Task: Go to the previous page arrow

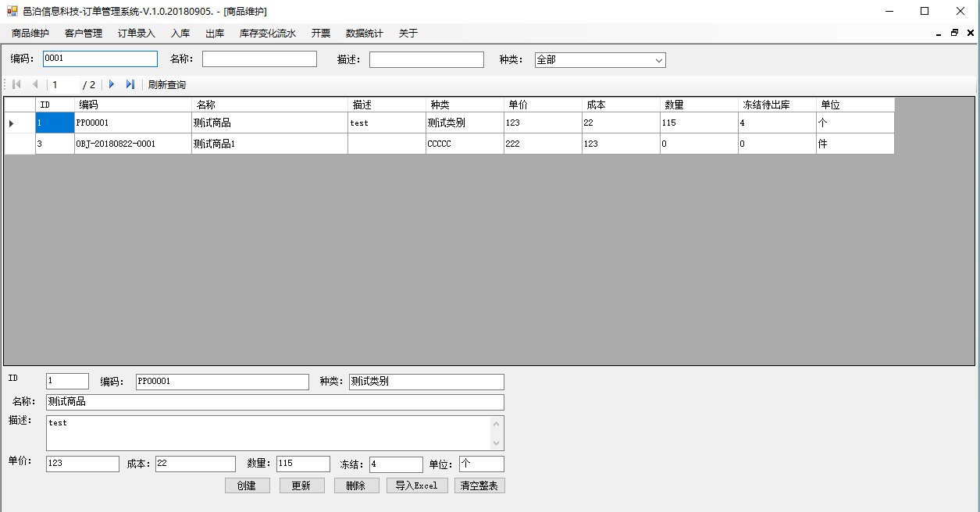Action: pos(35,84)
